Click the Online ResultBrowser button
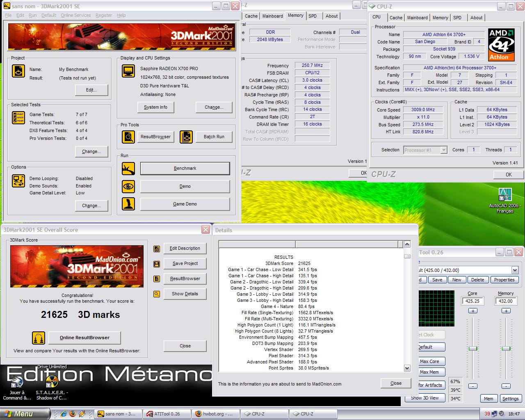The image size is (525, 420). [x=84, y=338]
